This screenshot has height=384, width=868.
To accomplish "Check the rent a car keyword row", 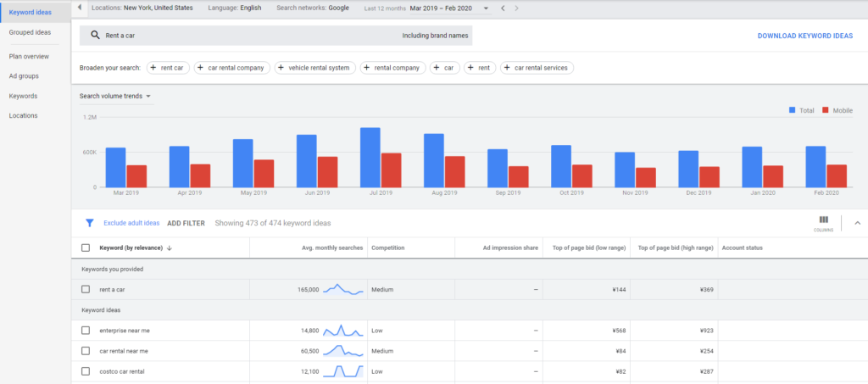I will coord(86,289).
